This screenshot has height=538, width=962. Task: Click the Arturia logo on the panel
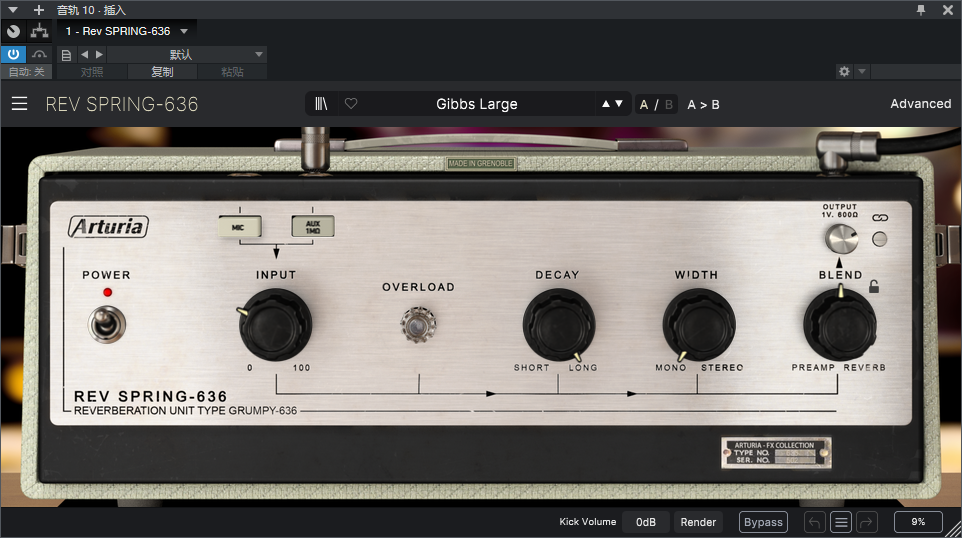[108, 226]
